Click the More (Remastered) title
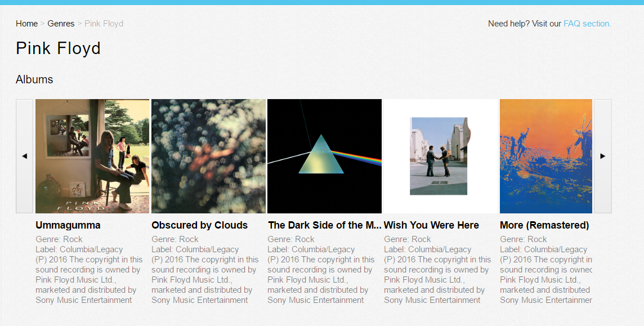The height and width of the screenshot is (326, 644). click(544, 225)
